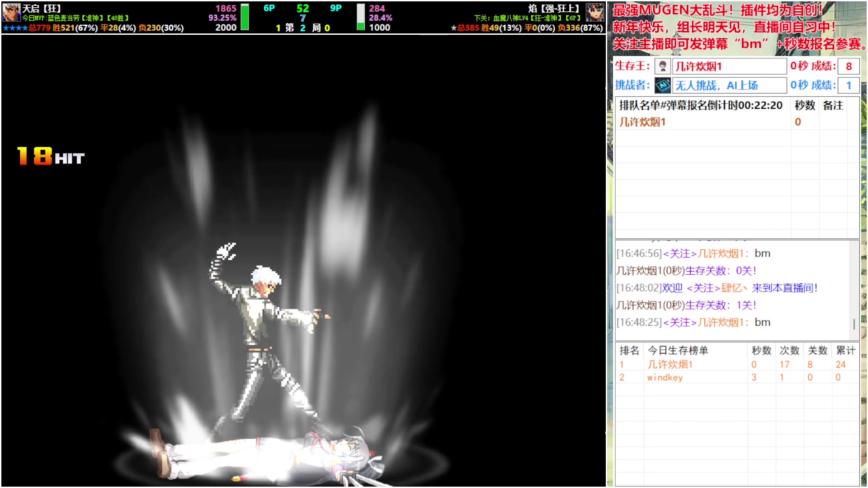The width and height of the screenshot is (868, 488).
Task: Click the 18 HIT combo counter
Action: point(51,156)
